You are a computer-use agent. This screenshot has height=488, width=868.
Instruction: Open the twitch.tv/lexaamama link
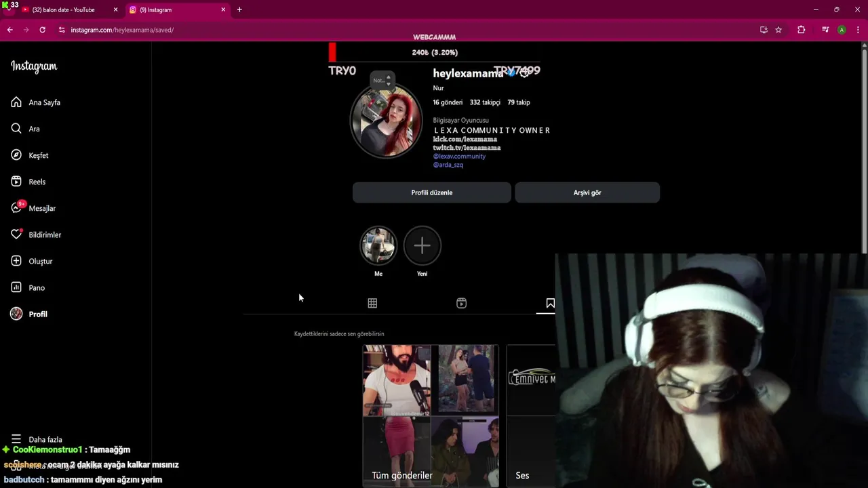point(467,147)
